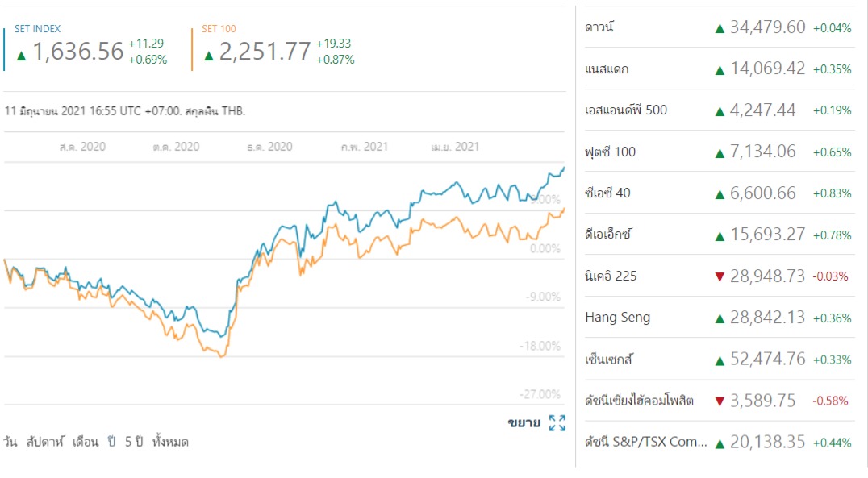Select the เดือน (month) chart range
This screenshot has width=868, height=478.
85,442
